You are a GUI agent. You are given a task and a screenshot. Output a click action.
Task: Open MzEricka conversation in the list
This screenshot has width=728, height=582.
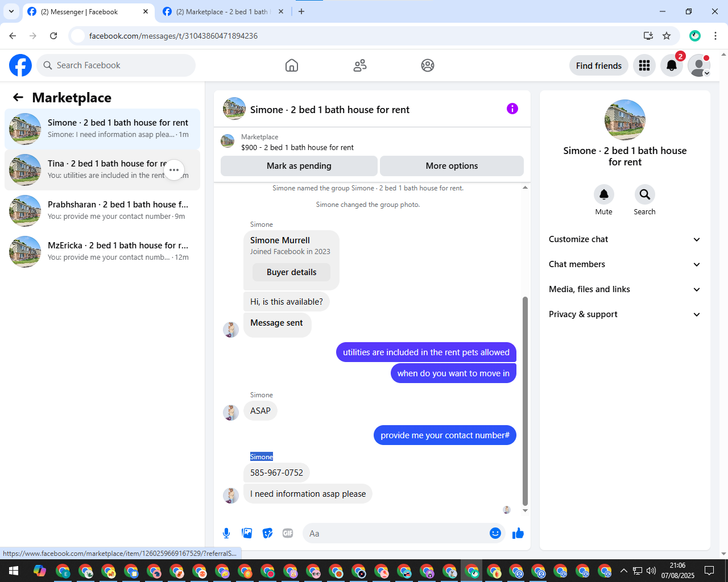tap(102, 252)
